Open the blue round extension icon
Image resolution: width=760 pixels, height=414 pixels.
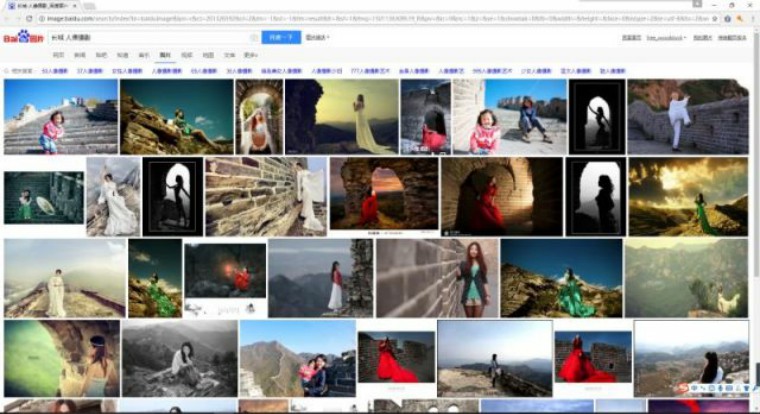click(728, 18)
